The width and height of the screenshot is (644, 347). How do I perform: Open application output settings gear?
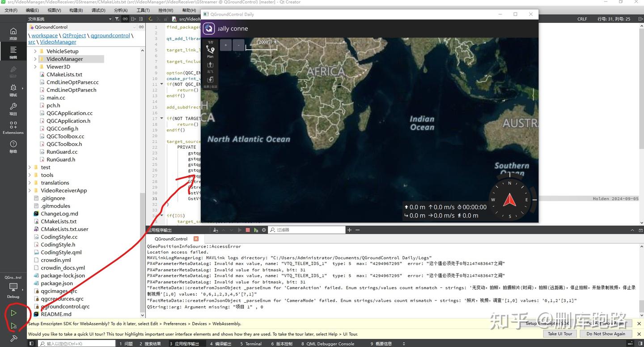click(x=264, y=230)
